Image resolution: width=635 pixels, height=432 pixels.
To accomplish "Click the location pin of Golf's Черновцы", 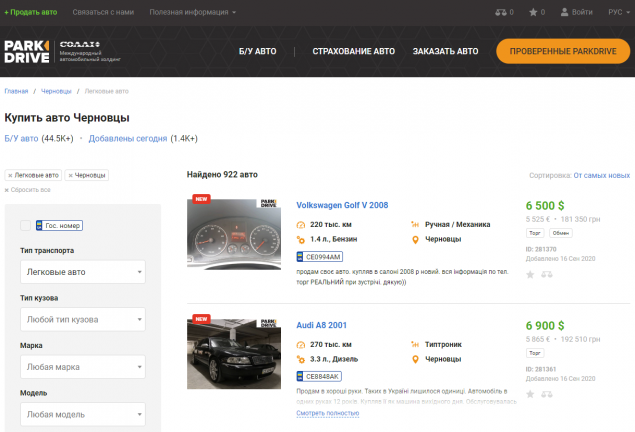I will (415, 240).
